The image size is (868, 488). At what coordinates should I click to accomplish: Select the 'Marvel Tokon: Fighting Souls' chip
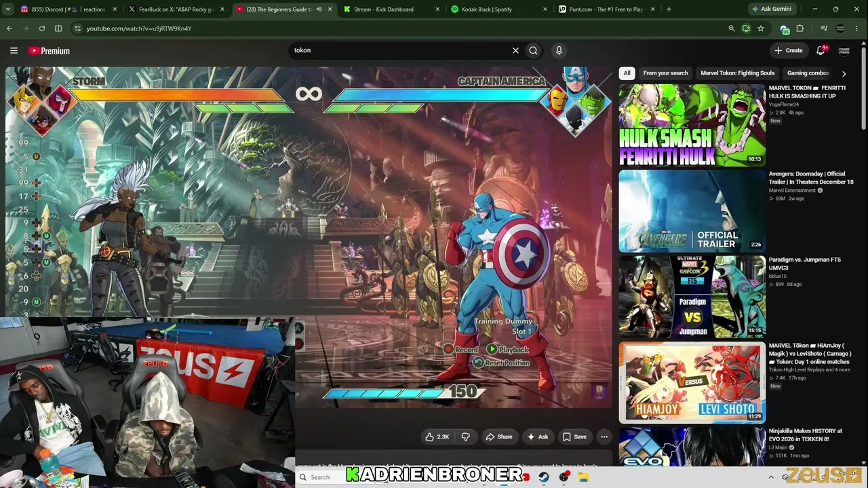tap(737, 73)
